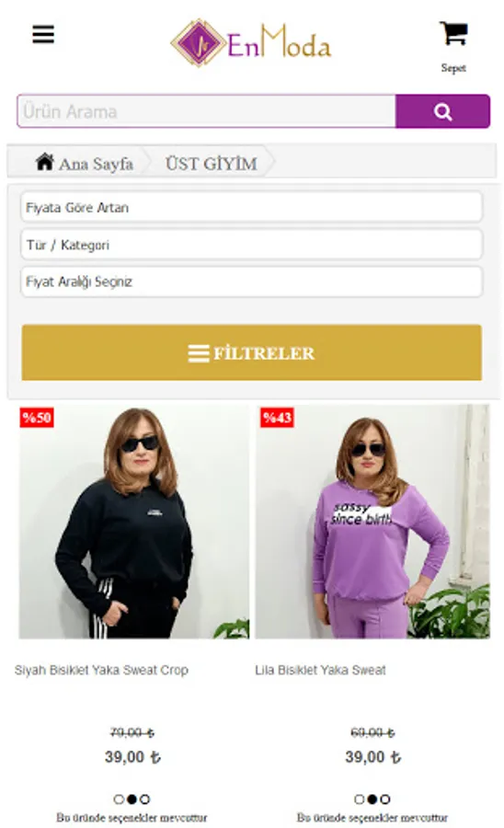Select filled middle option under black sweat
Viewport: 504px width, 828px height.
[132, 799]
